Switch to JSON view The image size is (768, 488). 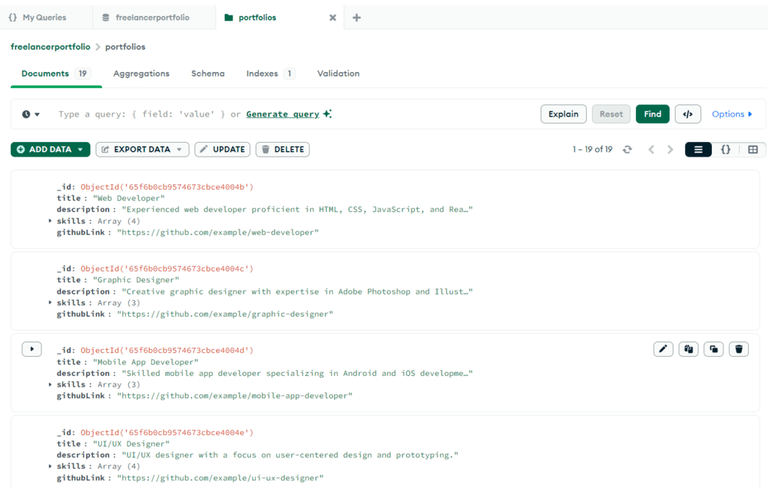tap(726, 150)
